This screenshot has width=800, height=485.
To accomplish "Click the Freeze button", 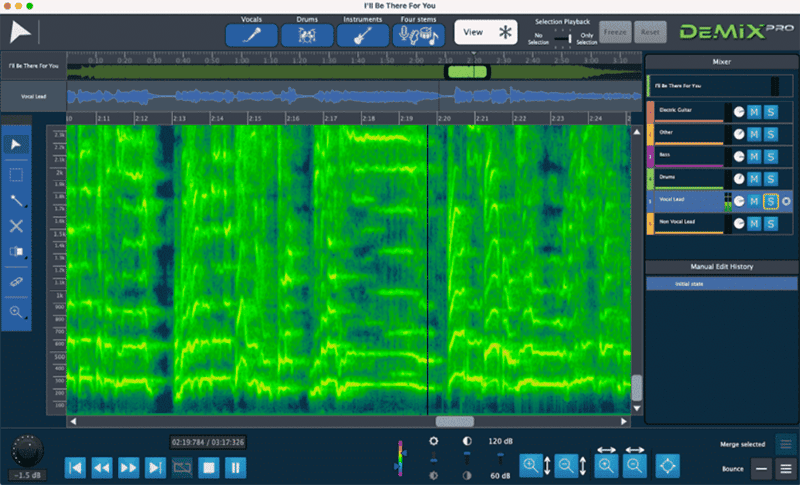I will [615, 32].
